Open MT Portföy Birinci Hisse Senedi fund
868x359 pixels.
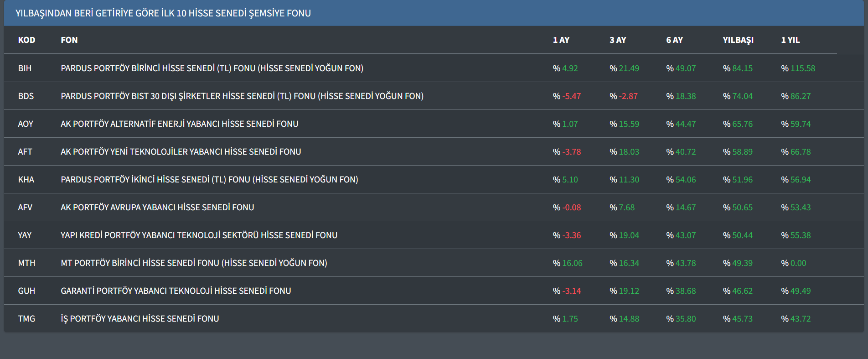pyautogui.click(x=194, y=263)
